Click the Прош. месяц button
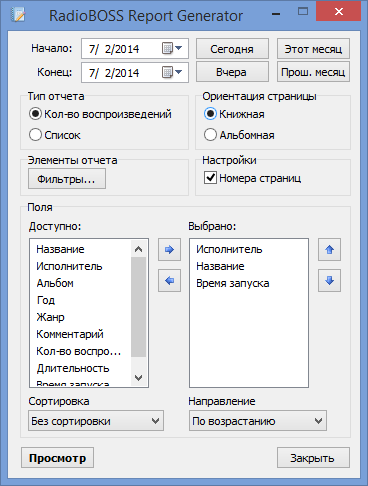Screen dimensions: 368x486 pos(313,72)
